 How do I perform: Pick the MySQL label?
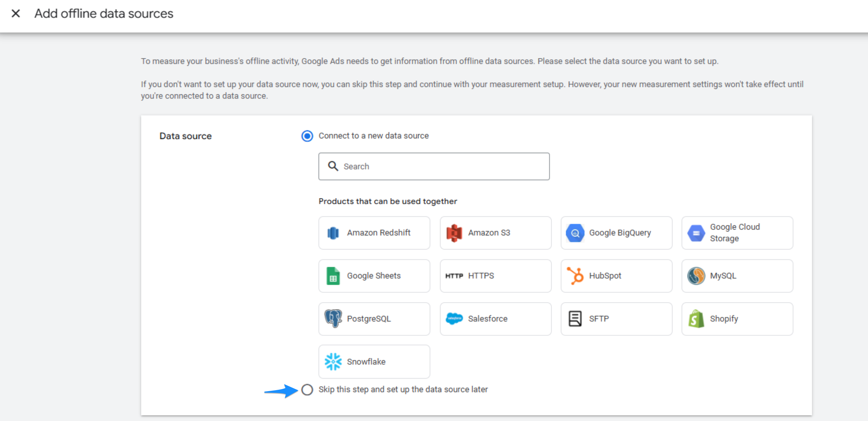723,276
